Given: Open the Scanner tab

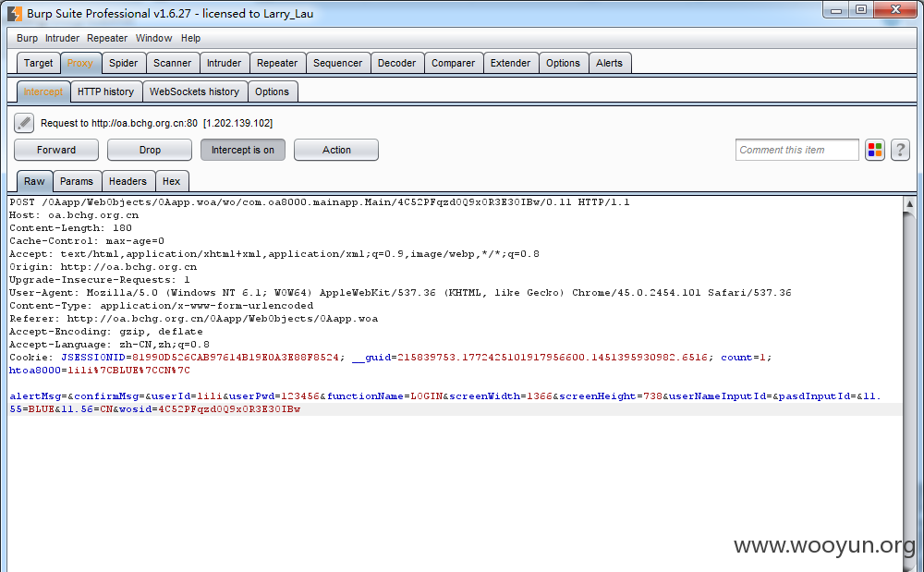Looking at the screenshot, I should point(172,63).
